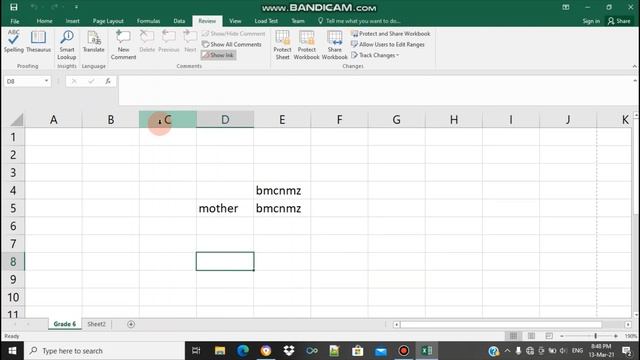This screenshot has height=360, width=640.
Task: Switch to the Home tab
Action: click(x=44, y=21)
